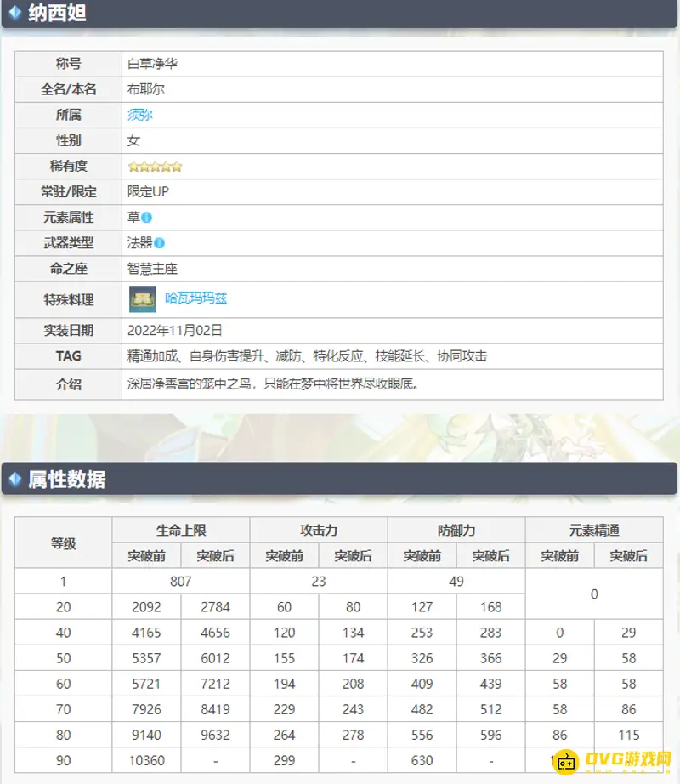This screenshot has width=680, height=784.
Task: Click the 元素精通 column header
Action: (x=594, y=530)
